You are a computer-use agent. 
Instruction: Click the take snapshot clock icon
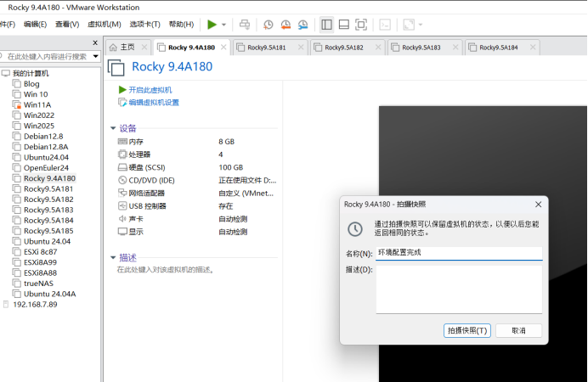[x=269, y=25]
